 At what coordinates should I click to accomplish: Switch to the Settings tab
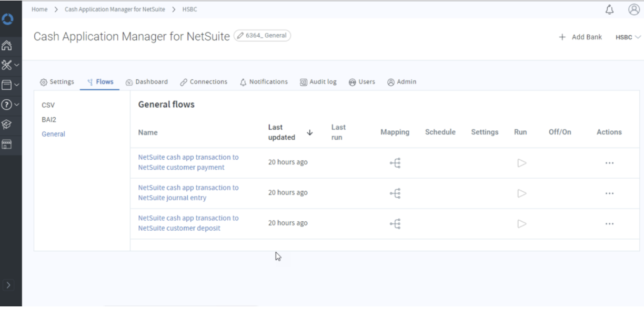point(57,82)
